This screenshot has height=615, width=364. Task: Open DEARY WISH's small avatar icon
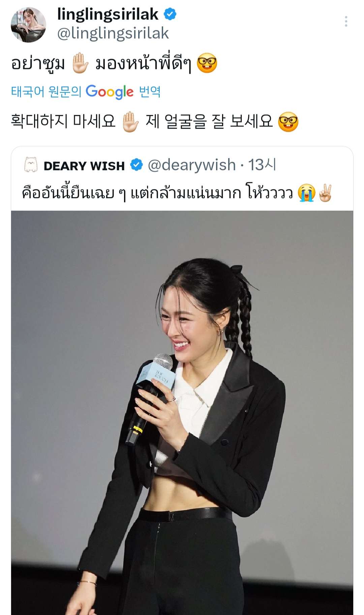coord(31,165)
